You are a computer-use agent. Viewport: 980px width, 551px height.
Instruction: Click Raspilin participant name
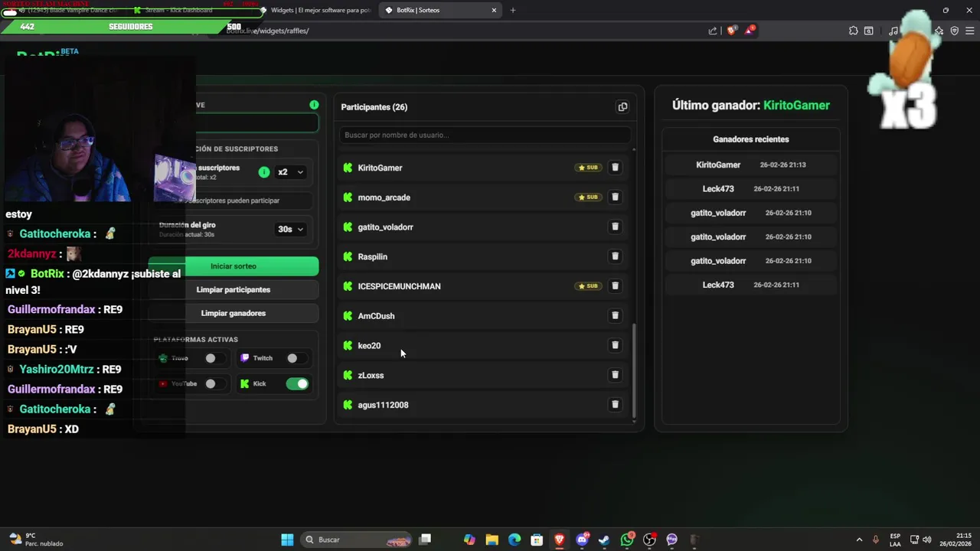pyautogui.click(x=372, y=256)
